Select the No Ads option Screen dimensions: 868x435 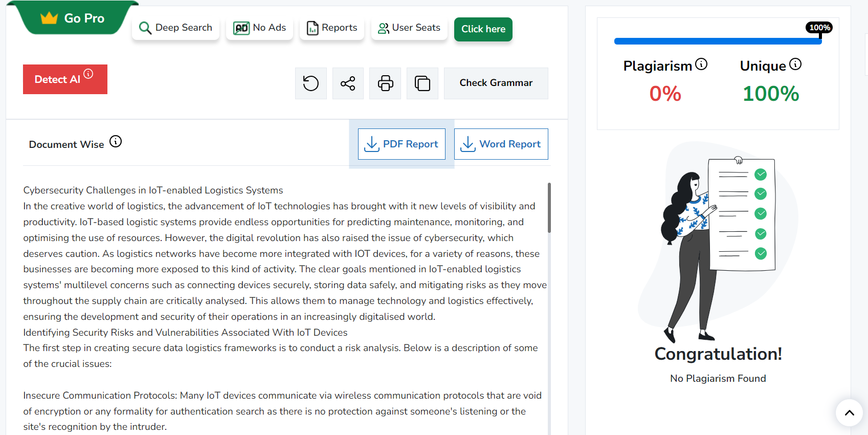point(259,28)
